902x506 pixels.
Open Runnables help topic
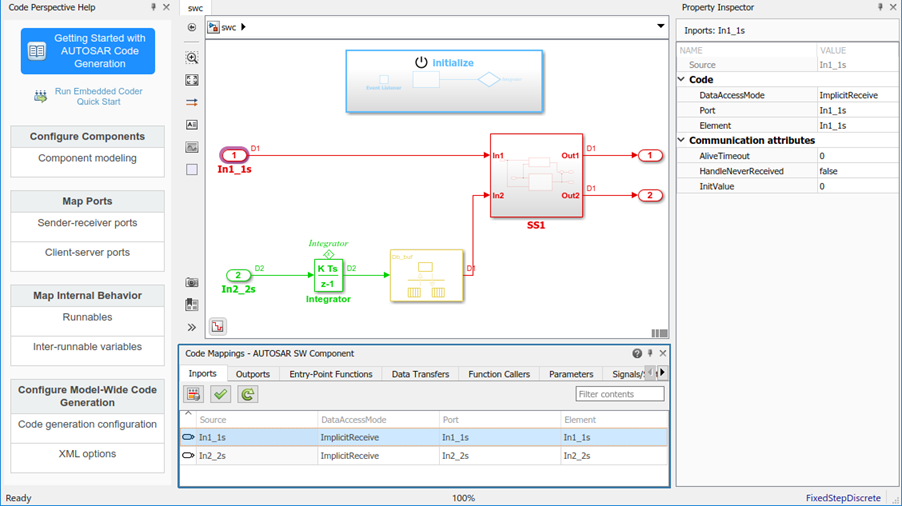click(87, 317)
